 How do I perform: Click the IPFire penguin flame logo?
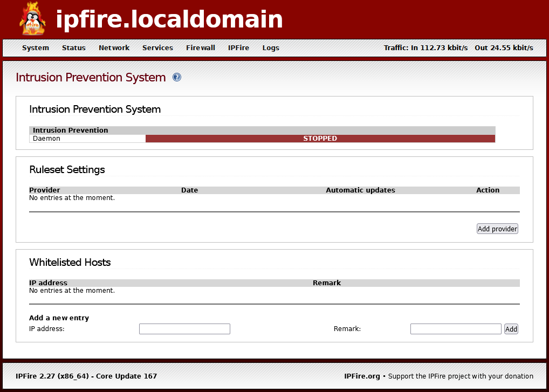pyautogui.click(x=33, y=19)
